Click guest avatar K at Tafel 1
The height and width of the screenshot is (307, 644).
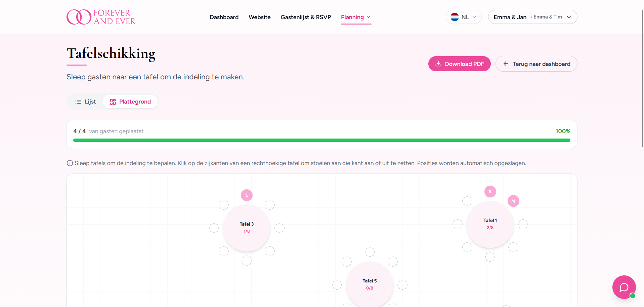[x=490, y=191]
